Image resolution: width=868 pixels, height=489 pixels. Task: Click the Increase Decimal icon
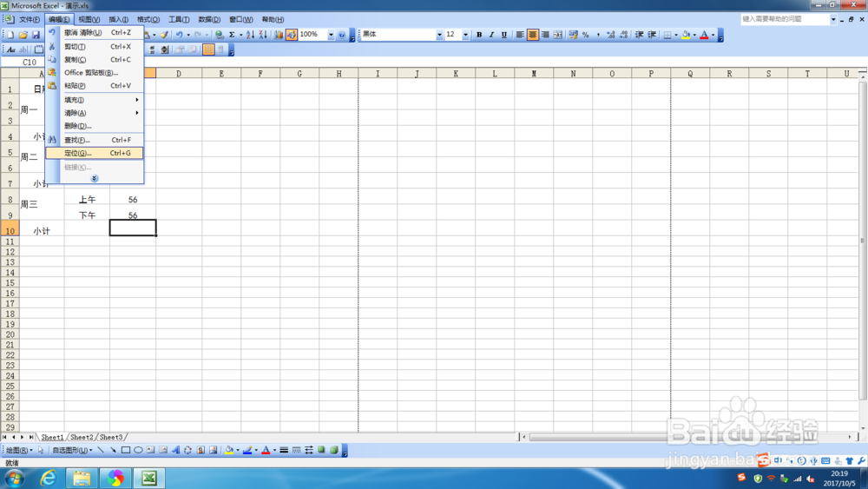[x=610, y=35]
